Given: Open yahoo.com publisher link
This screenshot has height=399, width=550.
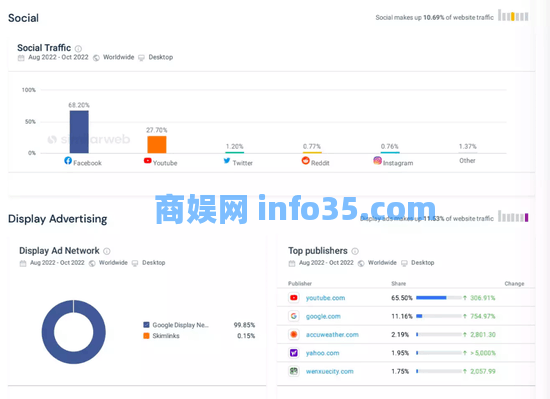Looking at the screenshot, I should tap(322, 353).
